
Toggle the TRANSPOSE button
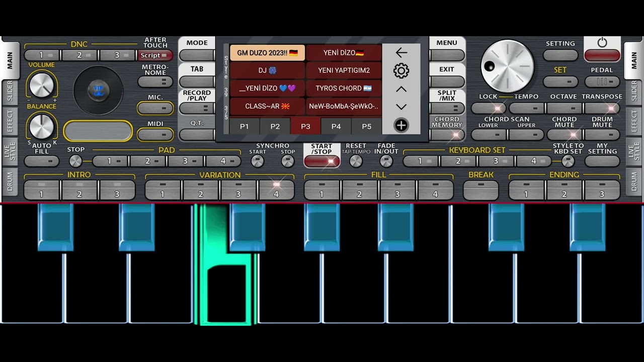[602, 108]
